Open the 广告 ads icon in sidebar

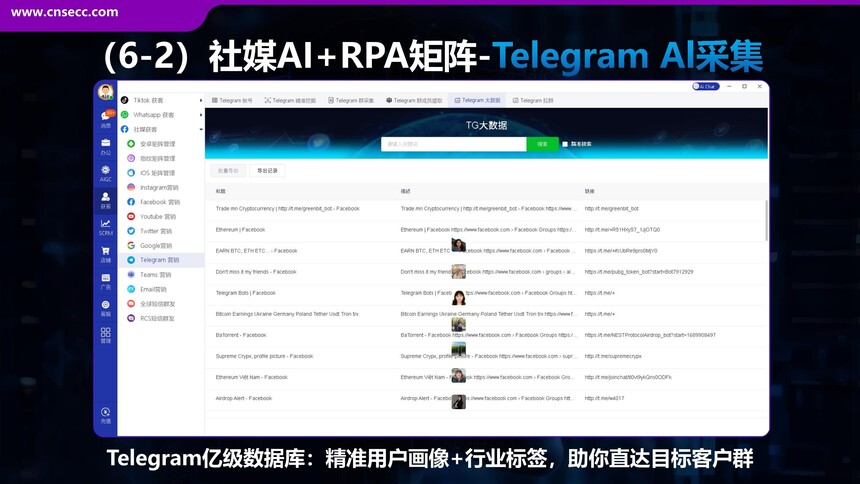coord(105,282)
